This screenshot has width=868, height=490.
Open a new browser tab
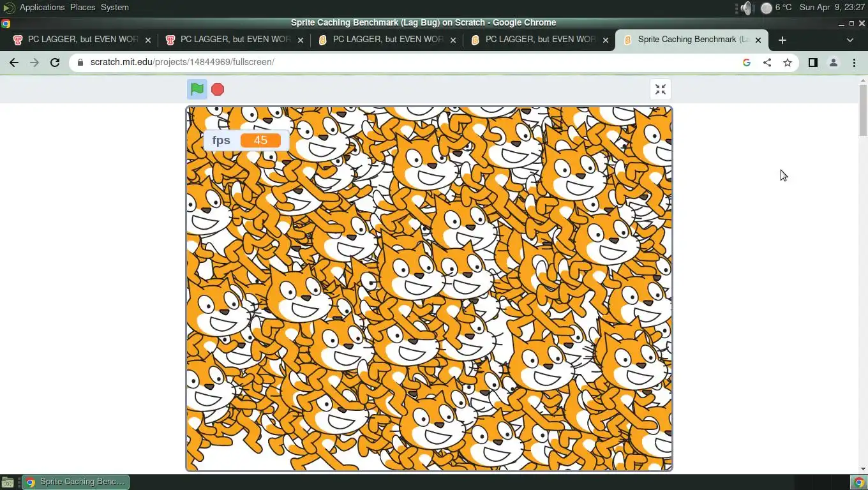[x=782, y=40]
